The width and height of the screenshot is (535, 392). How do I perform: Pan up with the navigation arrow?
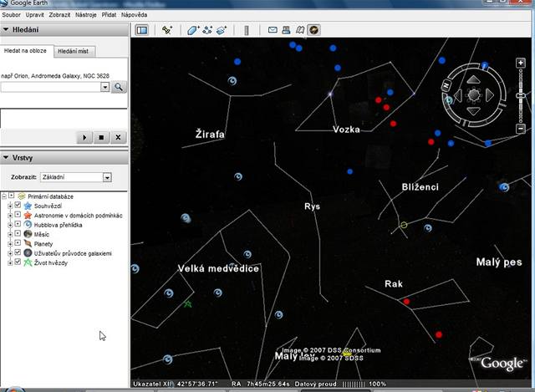473,80
